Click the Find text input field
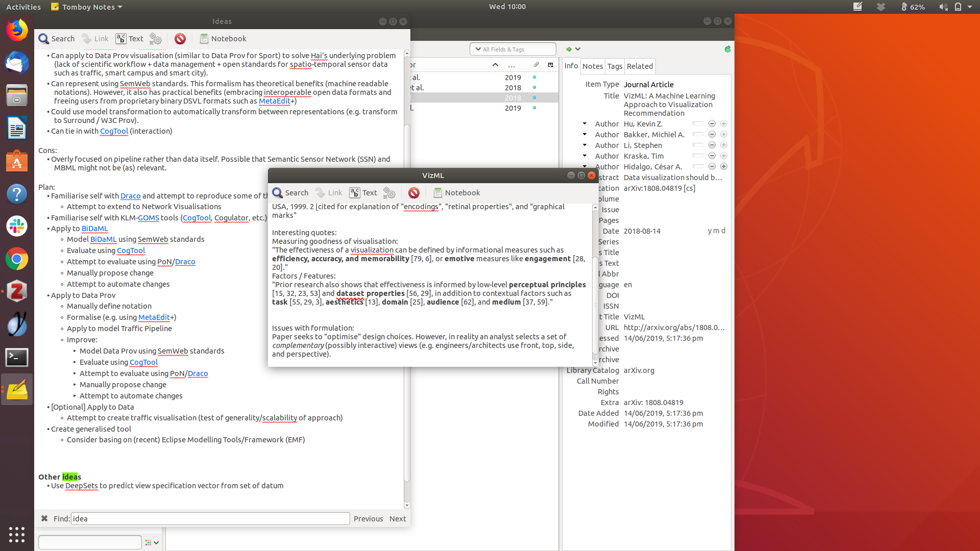This screenshot has height=551, width=980. 210,519
